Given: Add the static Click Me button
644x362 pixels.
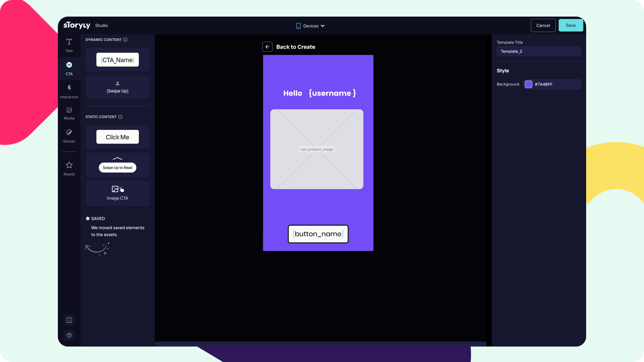Looking at the screenshot, I should (x=117, y=137).
